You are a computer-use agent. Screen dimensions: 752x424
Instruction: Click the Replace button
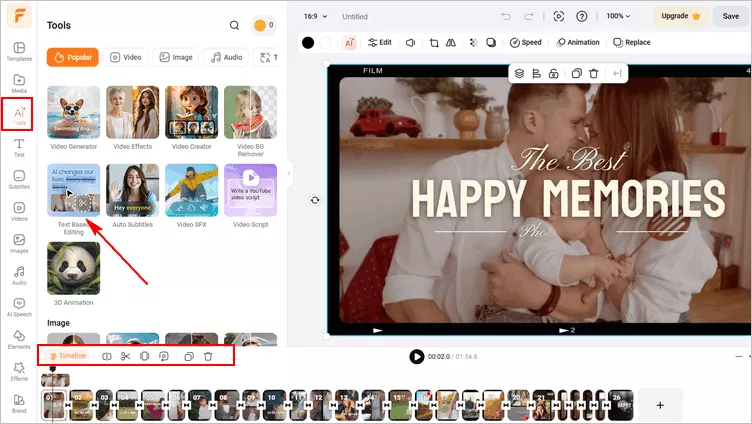pyautogui.click(x=632, y=43)
